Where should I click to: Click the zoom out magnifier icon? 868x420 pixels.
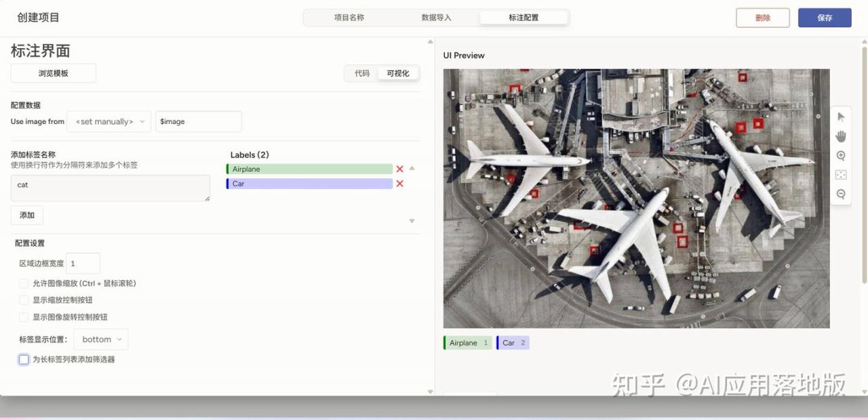[841, 194]
